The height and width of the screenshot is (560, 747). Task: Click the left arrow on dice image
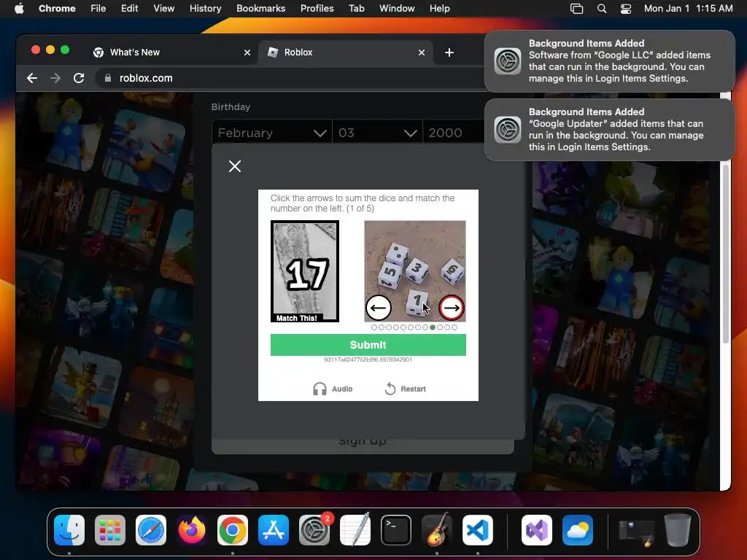pyautogui.click(x=379, y=308)
